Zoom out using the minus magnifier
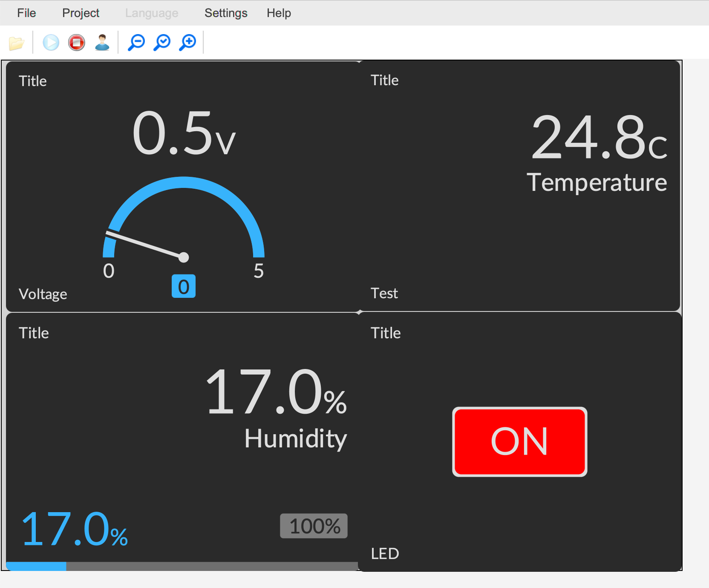 137,43
